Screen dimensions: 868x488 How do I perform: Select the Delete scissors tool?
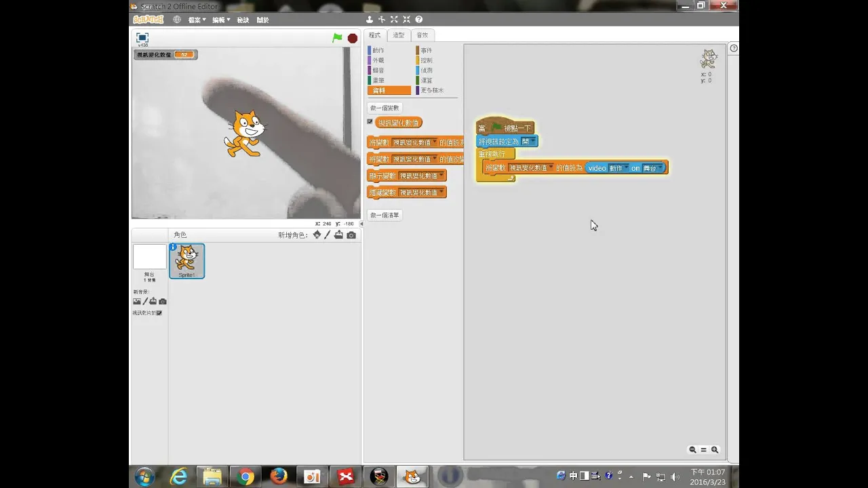382,20
